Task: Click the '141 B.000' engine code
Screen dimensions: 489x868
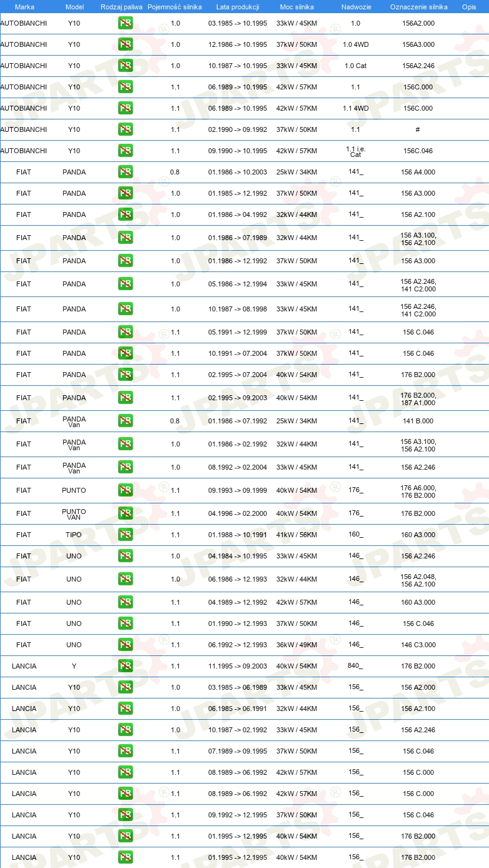Action: tap(418, 421)
